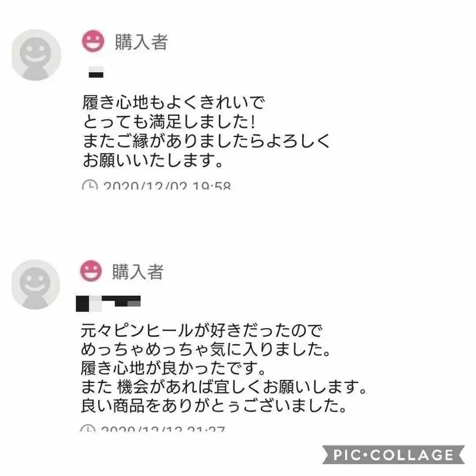Click the second 購入者 label
Screen dimensions: 476x476
pyautogui.click(x=138, y=271)
